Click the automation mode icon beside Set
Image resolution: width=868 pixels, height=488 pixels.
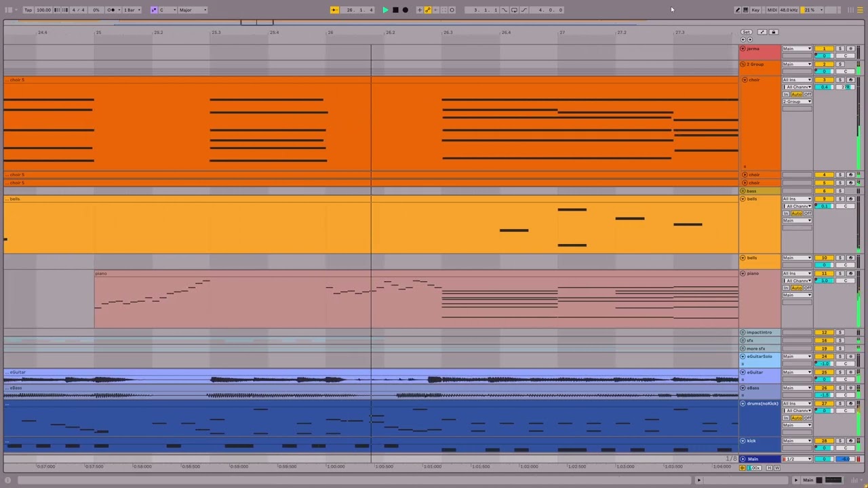click(762, 32)
